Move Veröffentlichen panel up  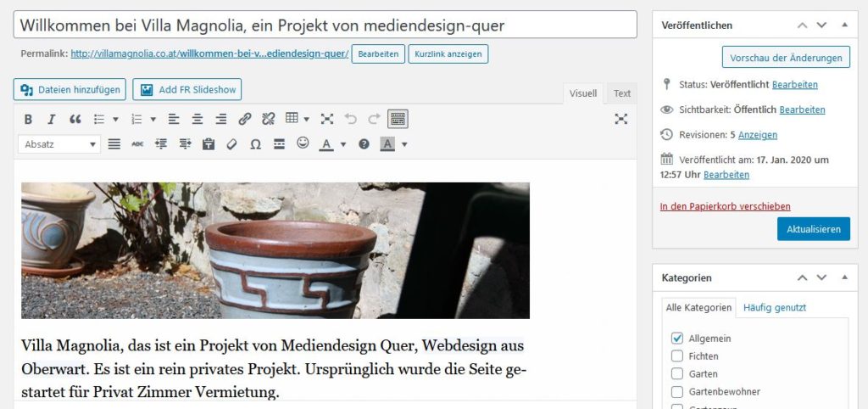click(x=802, y=25)
